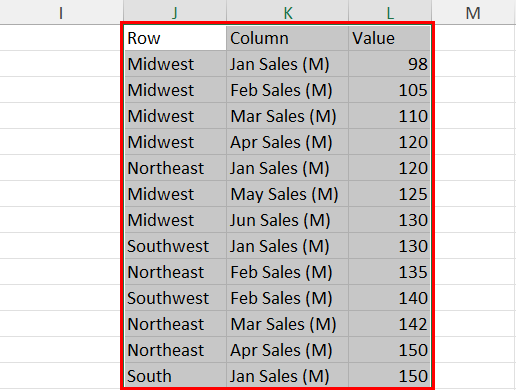
Task: Select value 150 in South Jan row
Action: pos(389,376)
